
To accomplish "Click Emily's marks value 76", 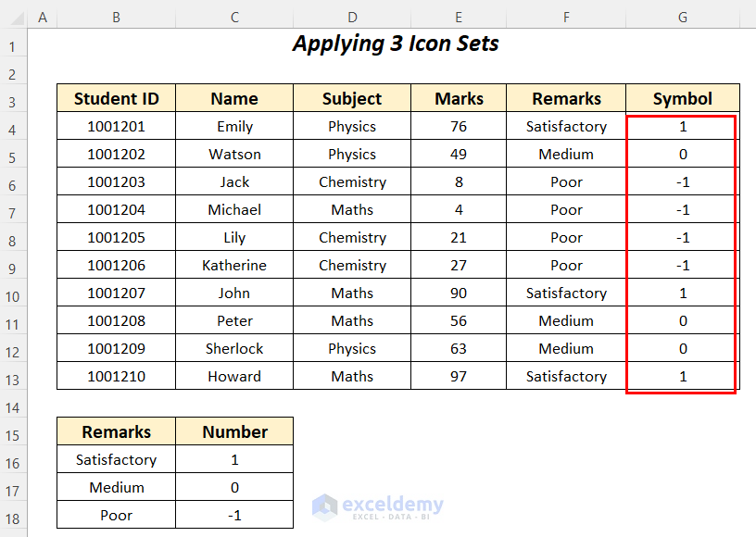I will point(459,127).
